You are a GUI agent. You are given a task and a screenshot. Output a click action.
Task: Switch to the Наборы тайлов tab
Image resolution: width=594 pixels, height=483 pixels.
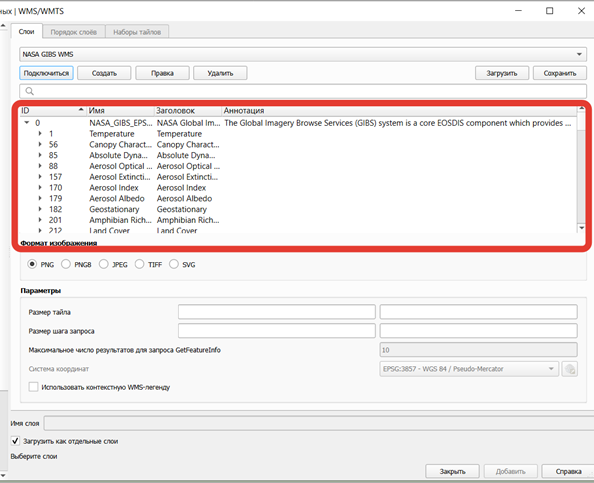(x=137, y=32)
